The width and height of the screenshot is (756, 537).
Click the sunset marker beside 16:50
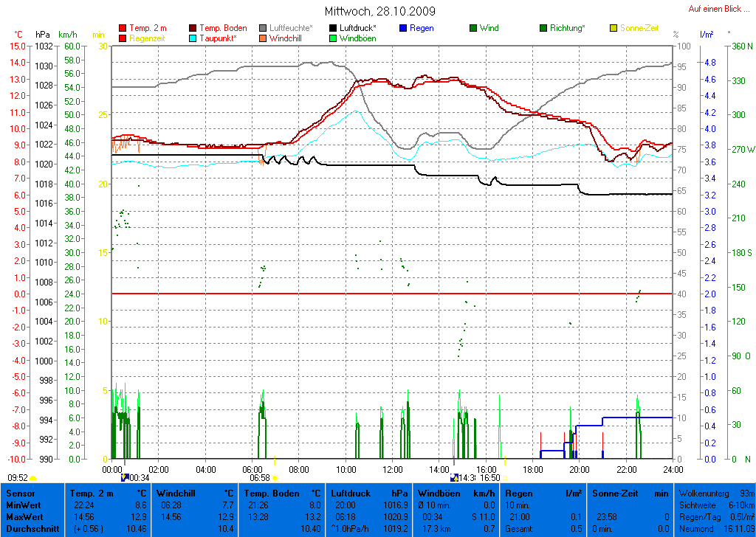506,478
